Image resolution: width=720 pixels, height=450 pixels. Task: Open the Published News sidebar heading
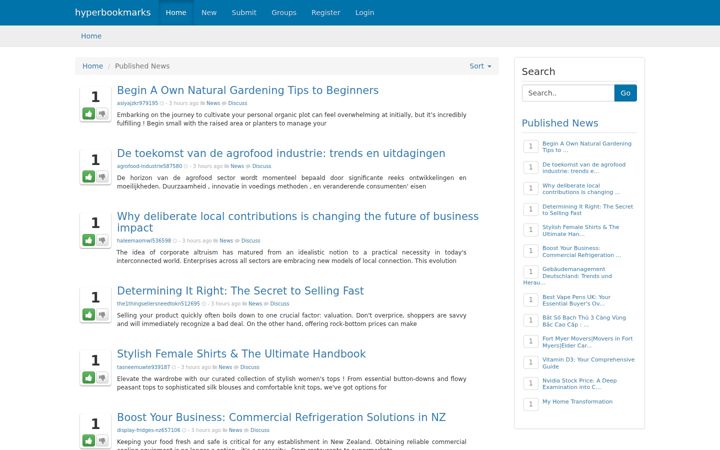(x=560, y=123)
